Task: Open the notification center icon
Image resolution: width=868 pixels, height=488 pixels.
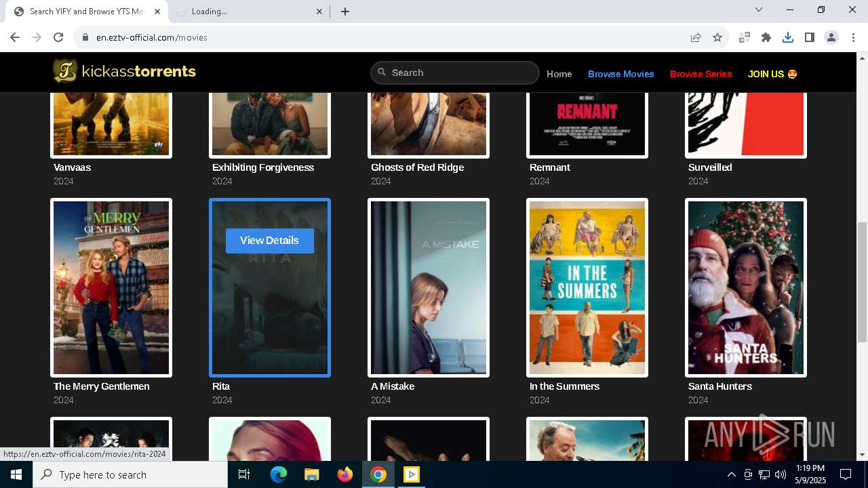Action: [x=846, y=474]
